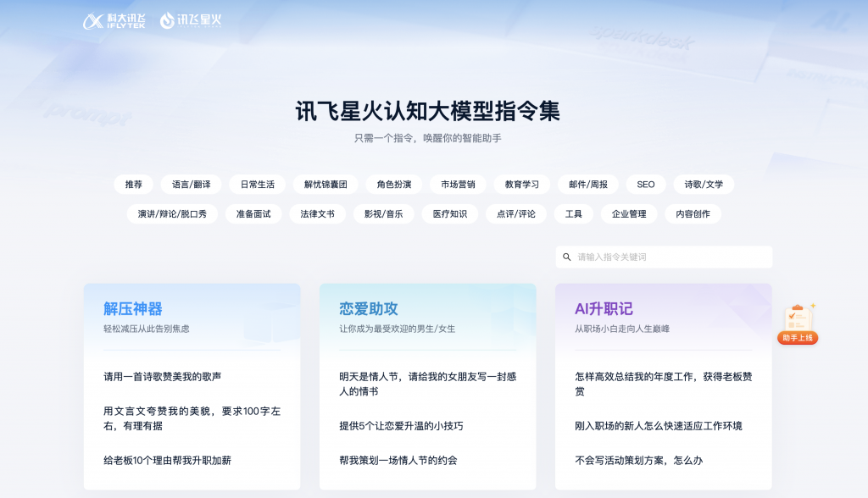Screen dimensions: 868x498
Task: Choose the 诗歌/文学 category
Action: (704, 185)
